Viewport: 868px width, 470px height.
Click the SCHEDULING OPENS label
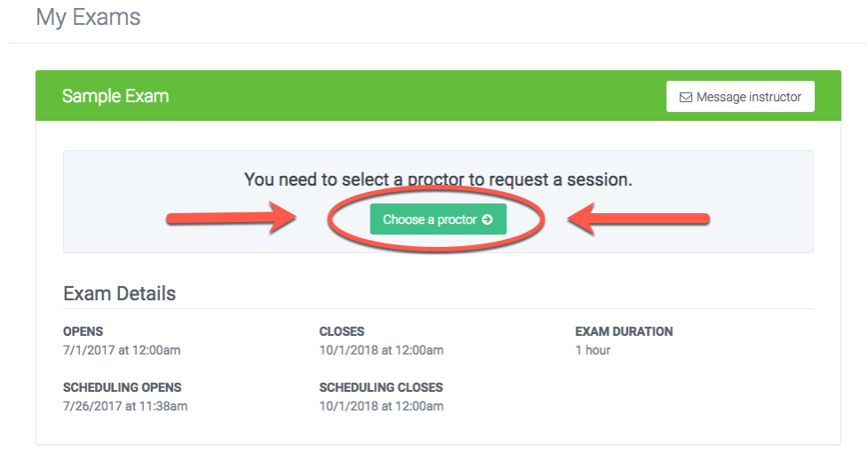click(122, 387)
